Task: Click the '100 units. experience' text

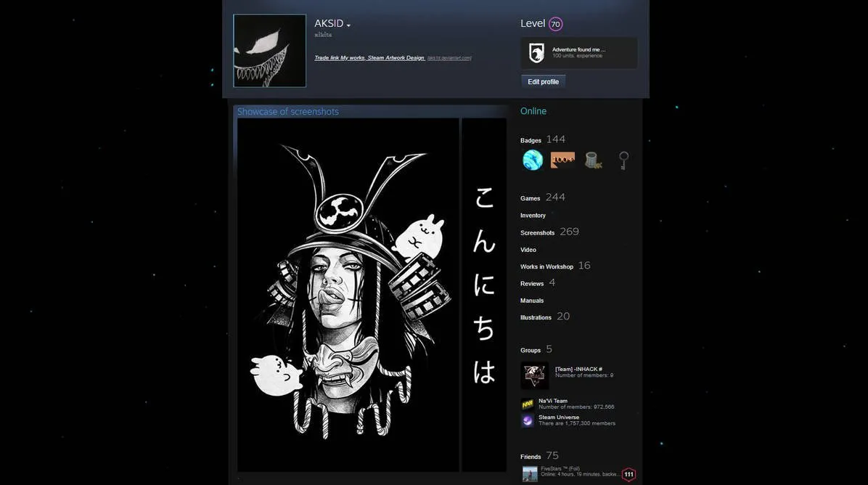Action: (578, 56)
